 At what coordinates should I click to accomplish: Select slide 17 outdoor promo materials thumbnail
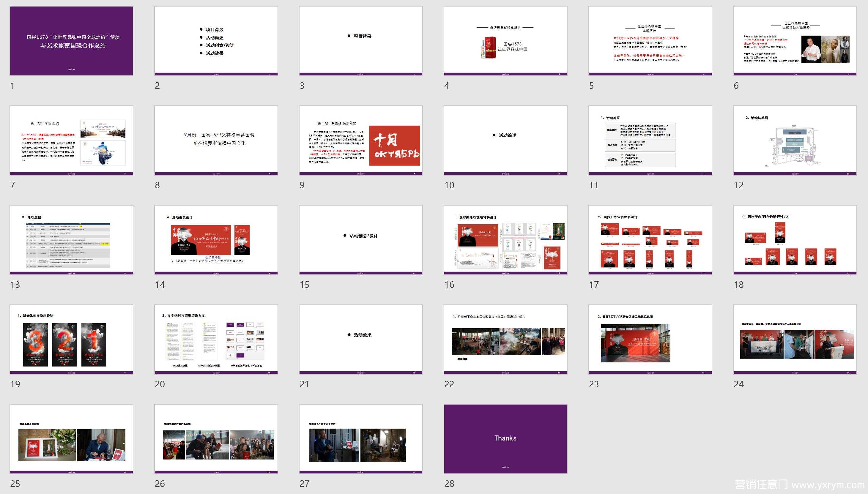650,239
